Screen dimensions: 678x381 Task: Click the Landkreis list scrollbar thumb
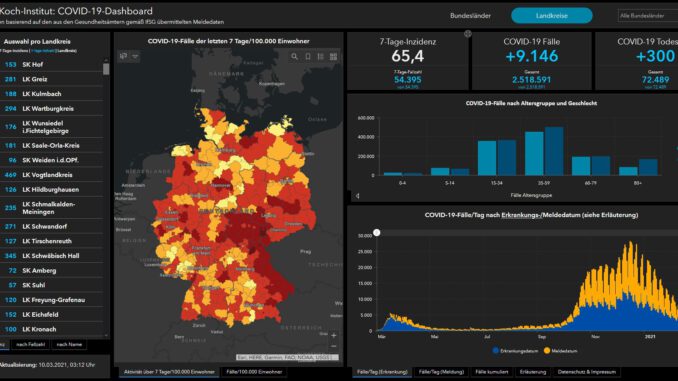coord(106,69)
